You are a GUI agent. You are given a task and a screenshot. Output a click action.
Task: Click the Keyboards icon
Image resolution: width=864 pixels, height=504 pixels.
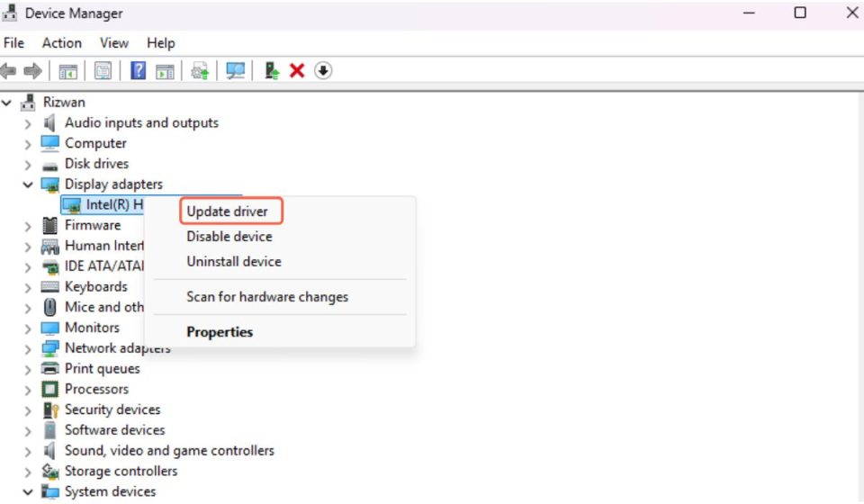pyautogui.click(x=49, y=287)
